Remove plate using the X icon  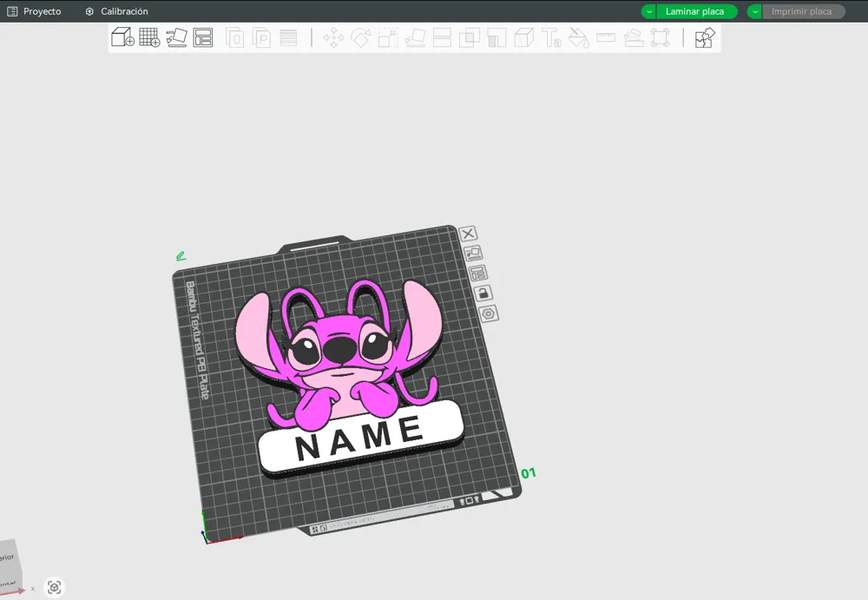(469, 234)
